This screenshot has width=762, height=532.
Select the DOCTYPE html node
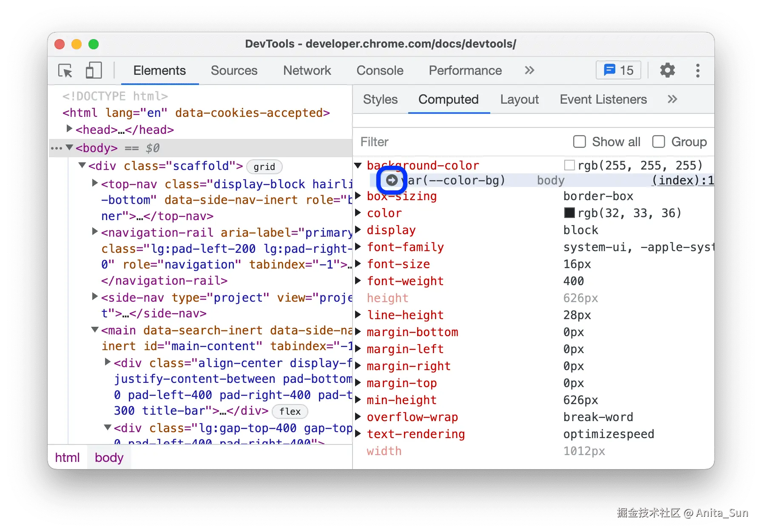[x=115, y=96]
